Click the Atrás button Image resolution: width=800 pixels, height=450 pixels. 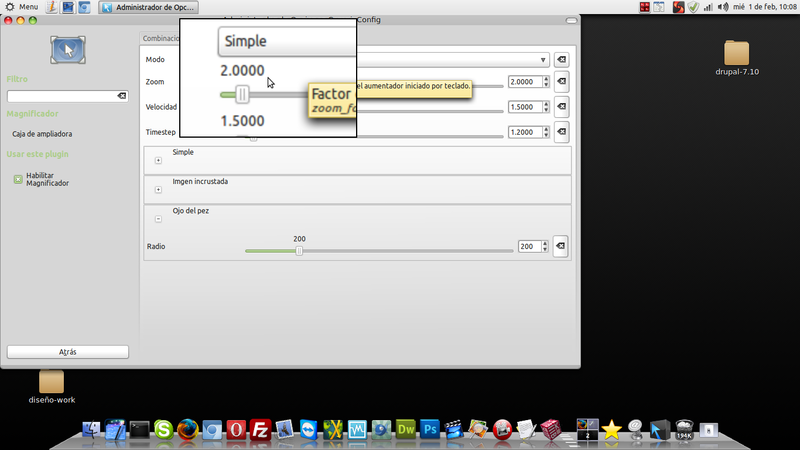coord(68,352)
